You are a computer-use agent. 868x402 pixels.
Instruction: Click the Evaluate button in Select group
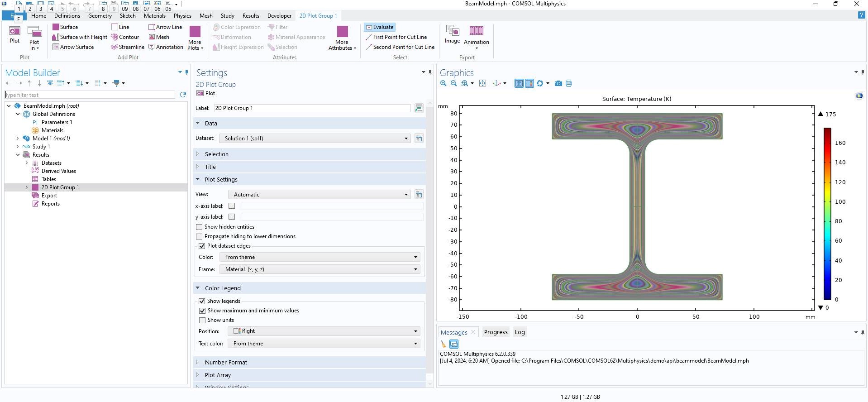tap(380, 27)
